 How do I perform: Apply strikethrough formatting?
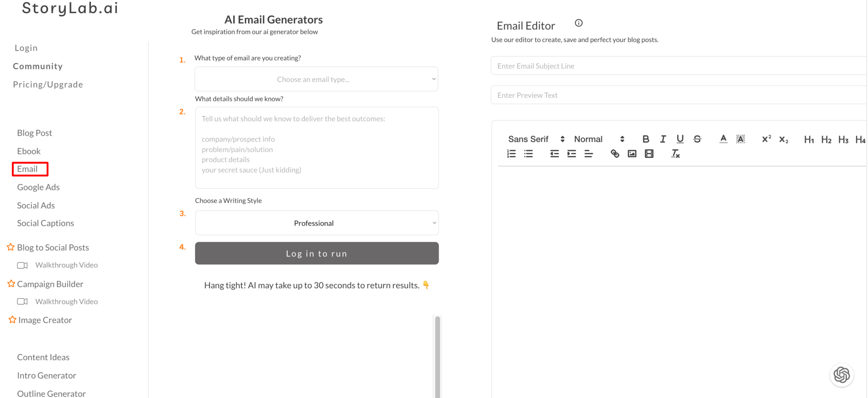click(697, 139)
